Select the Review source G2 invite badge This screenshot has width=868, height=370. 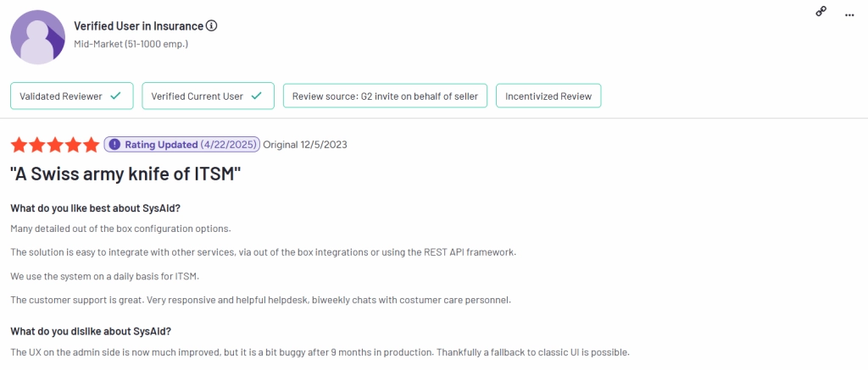pyautogui.click(x=386, y=97)
